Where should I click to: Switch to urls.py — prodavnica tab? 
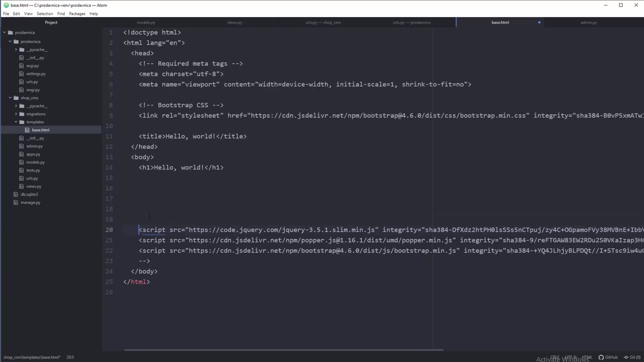412,23
